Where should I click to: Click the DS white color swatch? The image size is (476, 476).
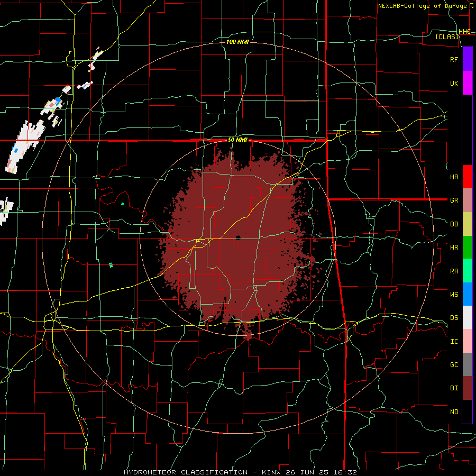(467, 317)
